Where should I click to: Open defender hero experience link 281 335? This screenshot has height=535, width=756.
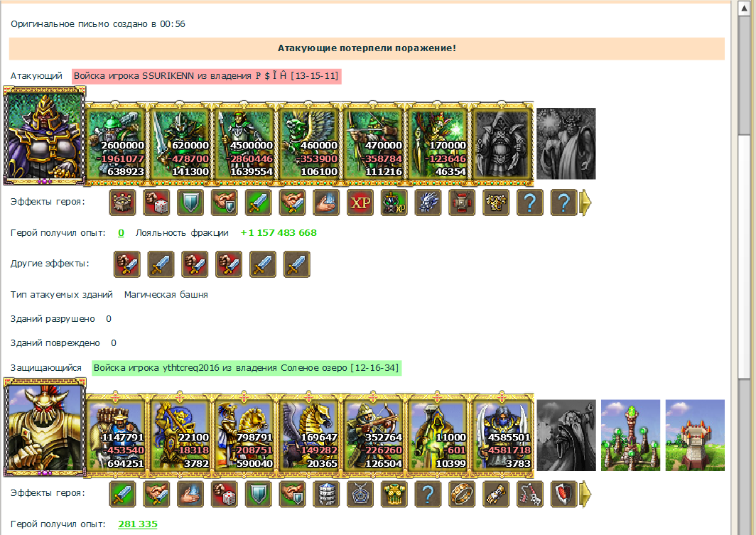(138, 524)
